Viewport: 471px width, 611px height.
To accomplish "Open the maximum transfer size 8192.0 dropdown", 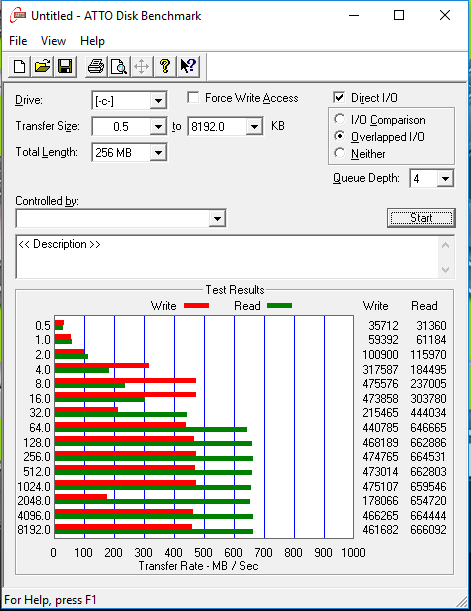I will point(254,127).
